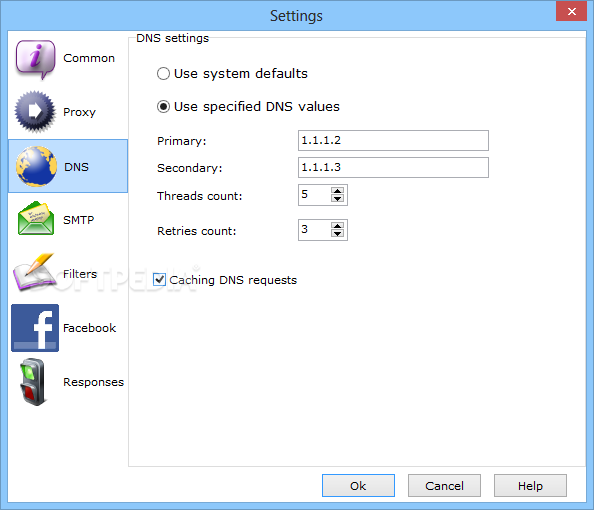
Task: Open the Responses traffic light icon
Action: tap(34, 382)
